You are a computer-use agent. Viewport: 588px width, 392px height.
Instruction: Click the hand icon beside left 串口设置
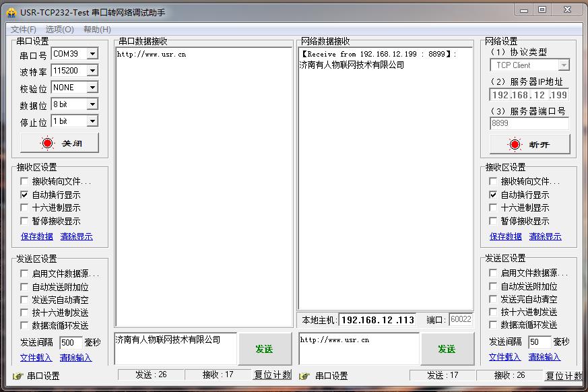tap(18, 377)
